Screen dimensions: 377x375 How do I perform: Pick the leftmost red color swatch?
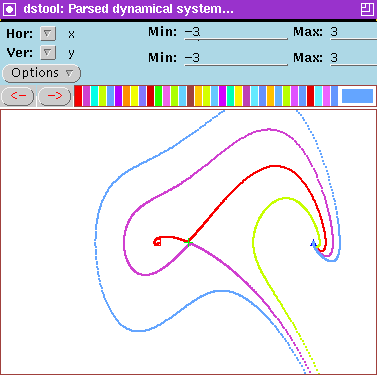coord(78,96)
